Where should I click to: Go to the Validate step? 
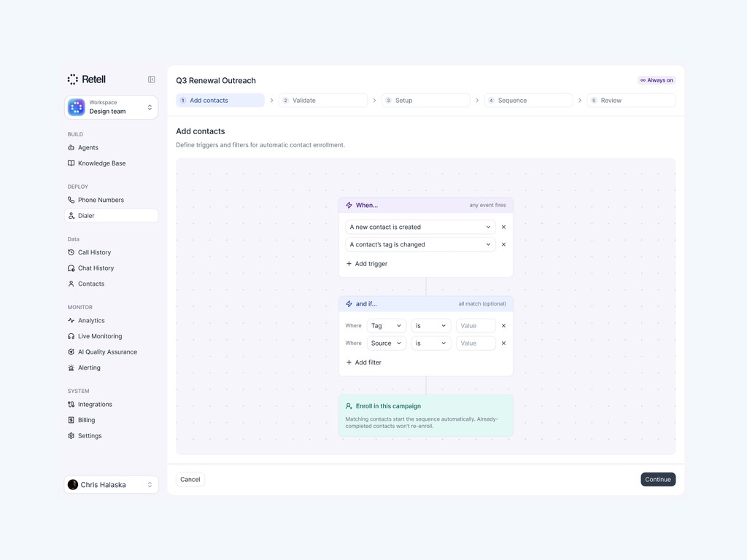click(323, 101)
